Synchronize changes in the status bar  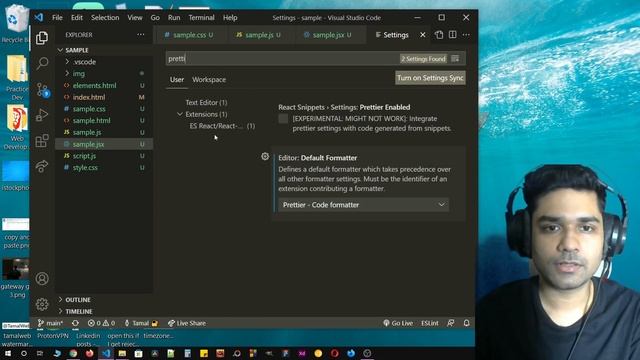pos(76,323)
